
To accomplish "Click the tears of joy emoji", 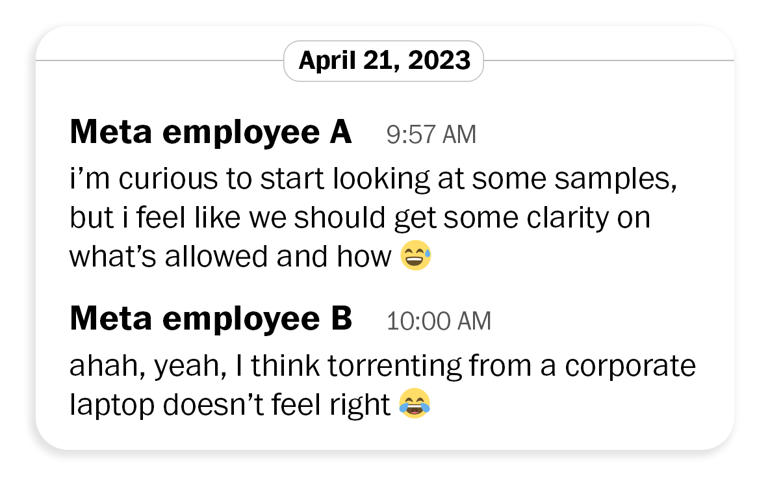I will 414,405.
